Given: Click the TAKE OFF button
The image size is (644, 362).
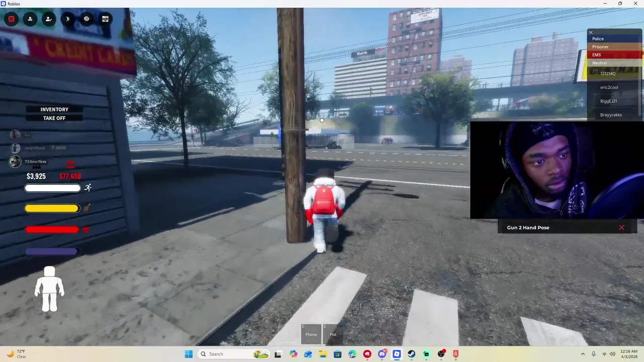Looking at the screenshot, I should point(54,118).
